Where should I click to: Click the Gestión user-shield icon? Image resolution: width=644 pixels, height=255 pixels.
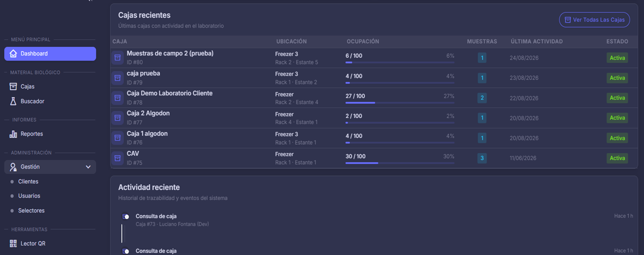pos(13,167)
